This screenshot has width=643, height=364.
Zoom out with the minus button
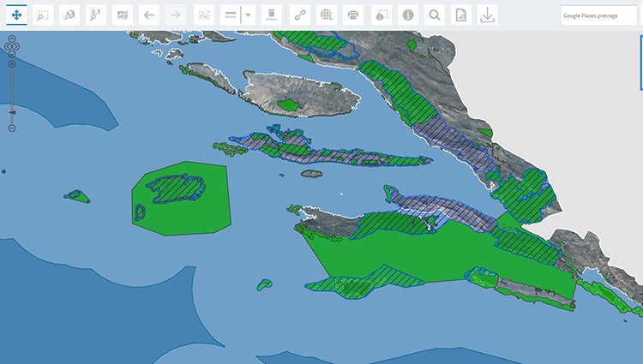pyautogui.click(x=12, y=128)
